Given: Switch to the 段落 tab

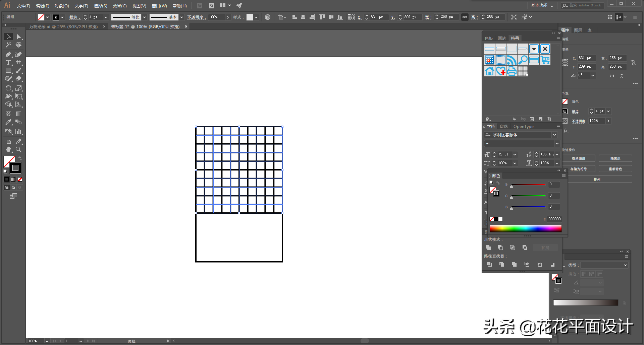Looking at the screenshot, I should [x=504, y=127].
